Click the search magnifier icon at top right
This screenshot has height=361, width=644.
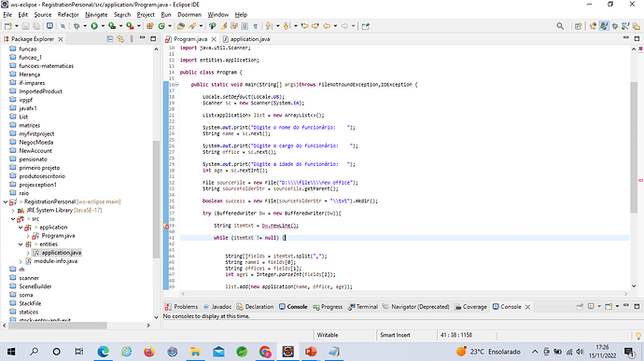click(x=560, y=26)
